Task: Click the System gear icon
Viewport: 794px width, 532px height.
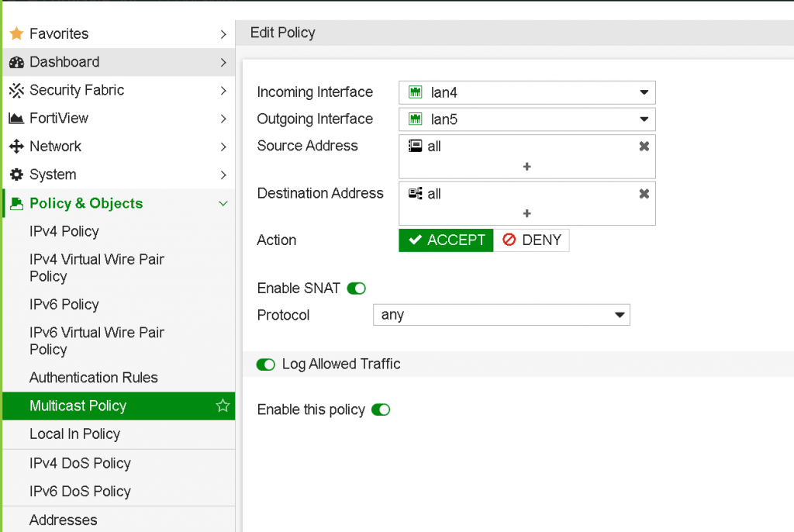Action: [x=17, y=174]
